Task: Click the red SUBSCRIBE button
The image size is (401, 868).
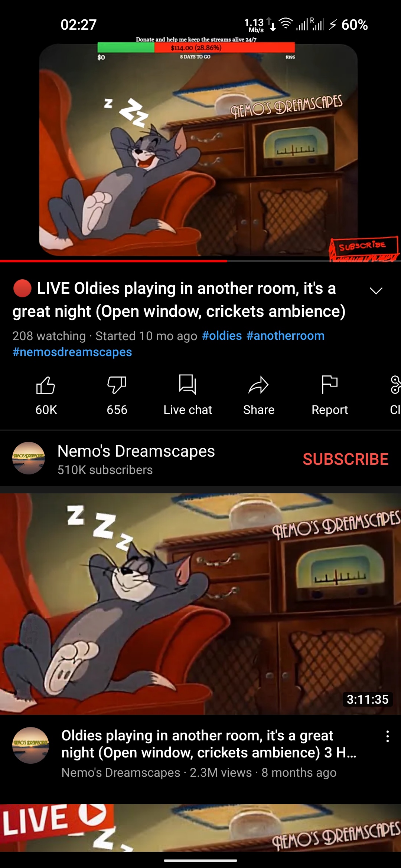Action: [x=346, y=459]
